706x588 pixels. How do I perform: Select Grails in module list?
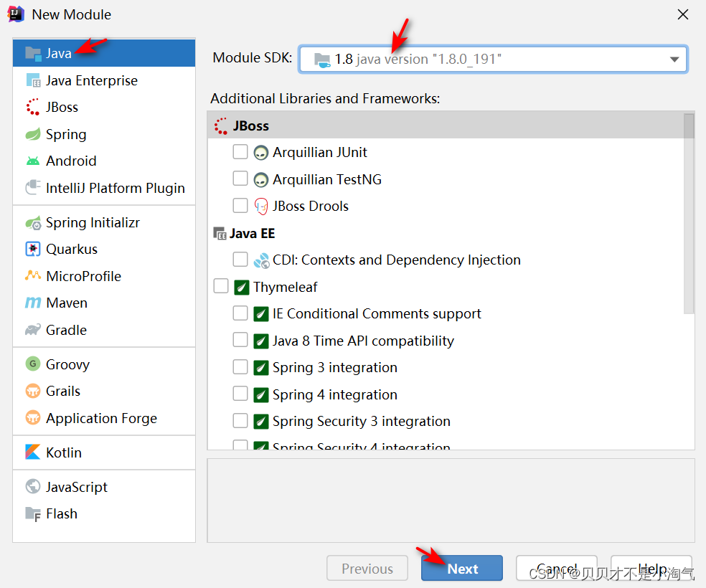coord(104,391)
